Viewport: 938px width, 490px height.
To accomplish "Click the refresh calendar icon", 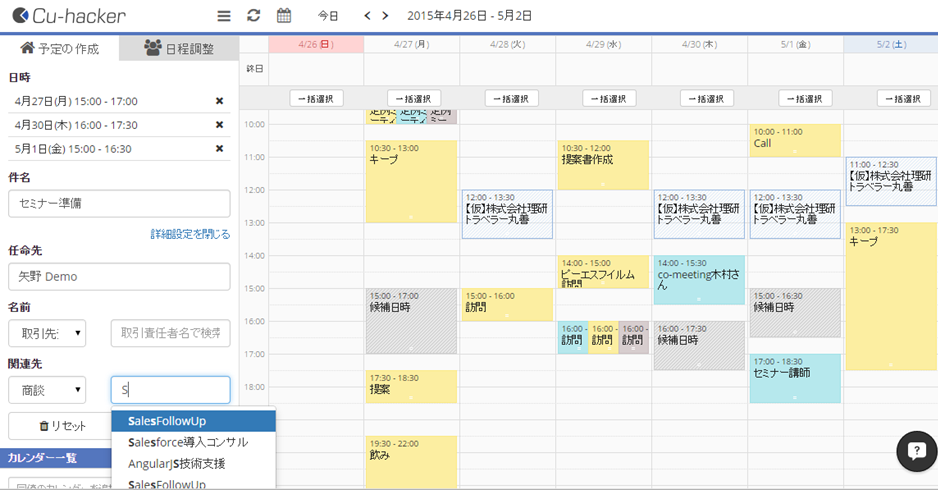I will point(253,16).
